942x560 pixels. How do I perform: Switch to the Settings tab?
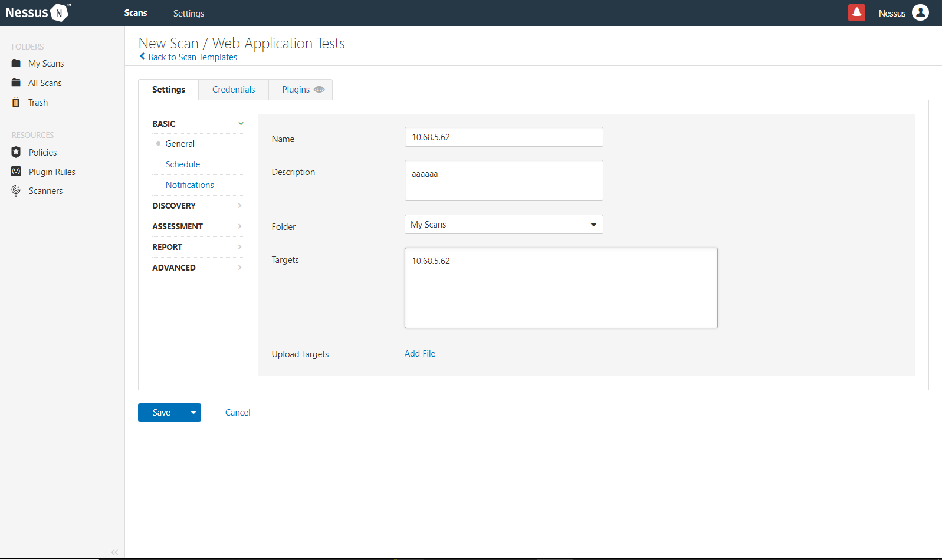click(x=169, y=90)
